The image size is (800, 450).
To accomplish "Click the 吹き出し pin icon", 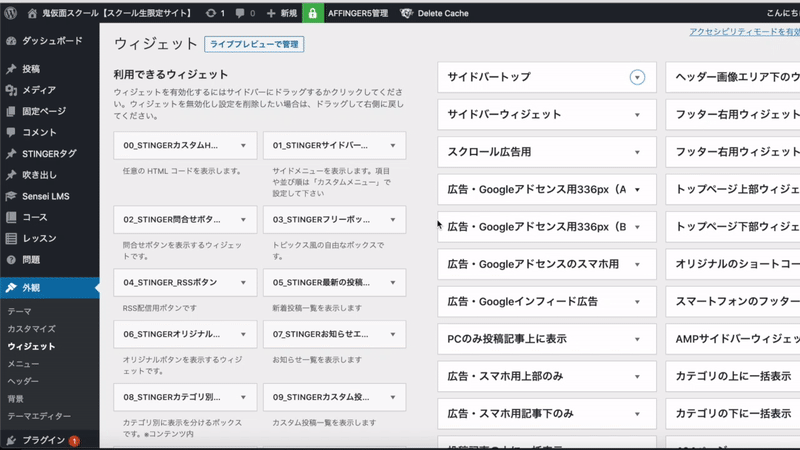I will click(11, 175).
